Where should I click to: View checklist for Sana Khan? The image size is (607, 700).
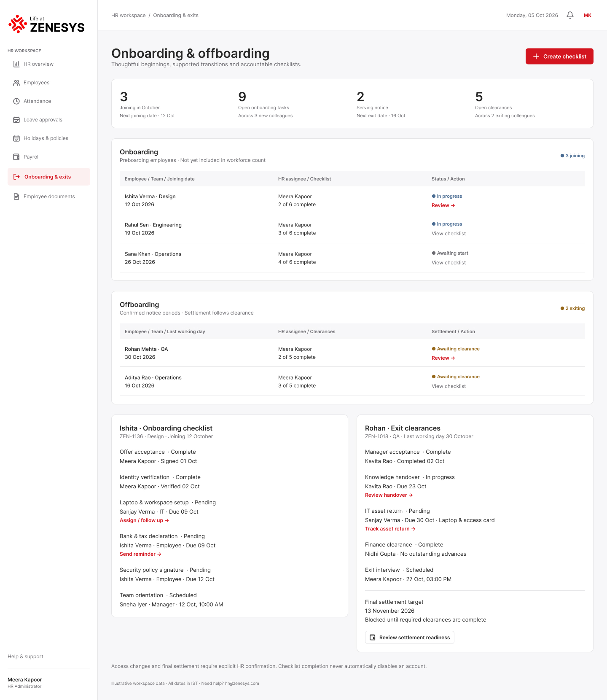click(x=449, y=263)
